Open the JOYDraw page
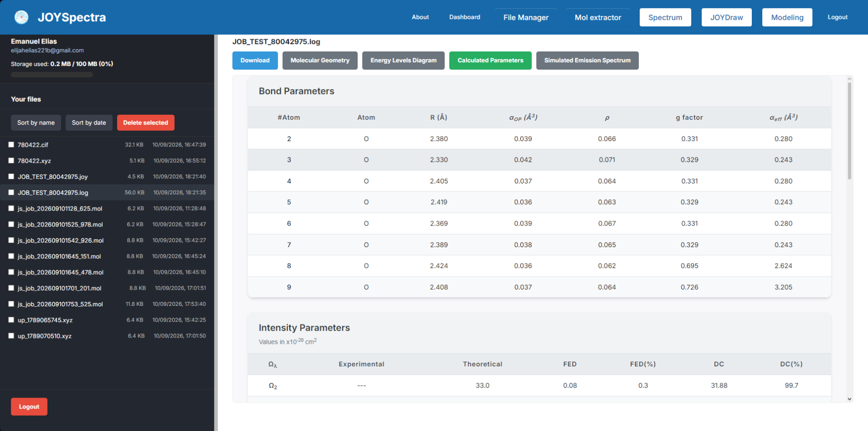The height and width of the screenshot is (431, 868). click(x=726, y=17)
